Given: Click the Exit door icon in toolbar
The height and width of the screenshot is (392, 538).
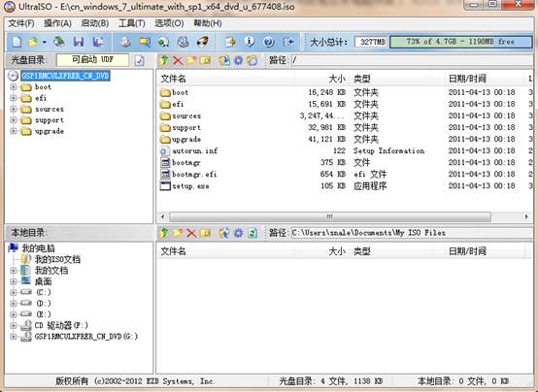Looking at the screenshot, I should pos(287,42).
